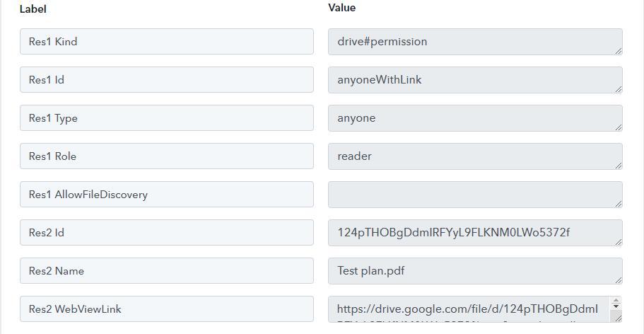This screenshot has width=644, height=334.
Task: Select the drive#permission value box
Action: 475,42
